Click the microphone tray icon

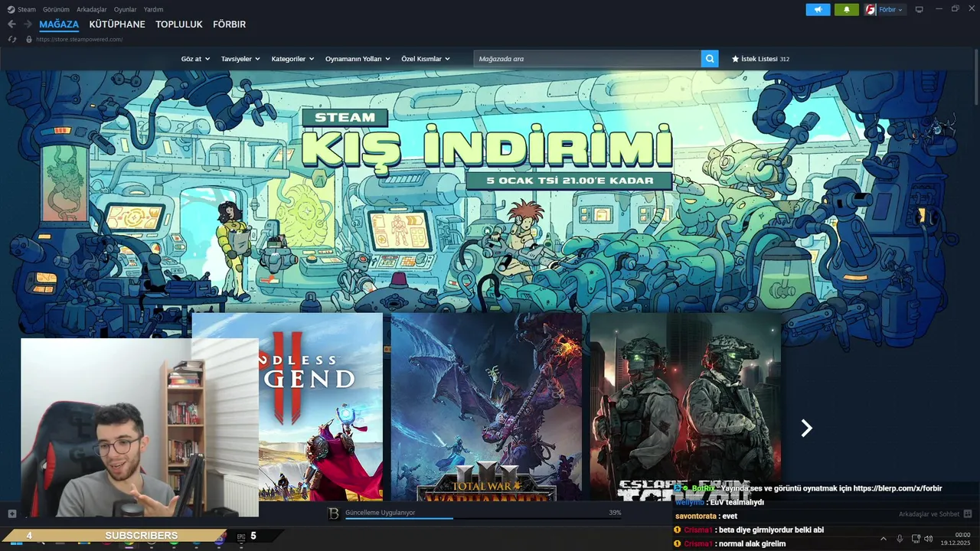click(900, 539)
